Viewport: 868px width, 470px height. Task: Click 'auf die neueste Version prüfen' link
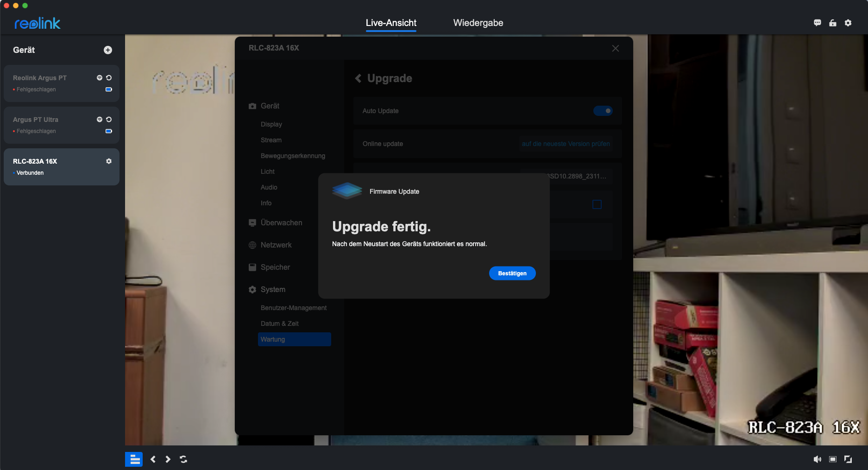point(566,144)
